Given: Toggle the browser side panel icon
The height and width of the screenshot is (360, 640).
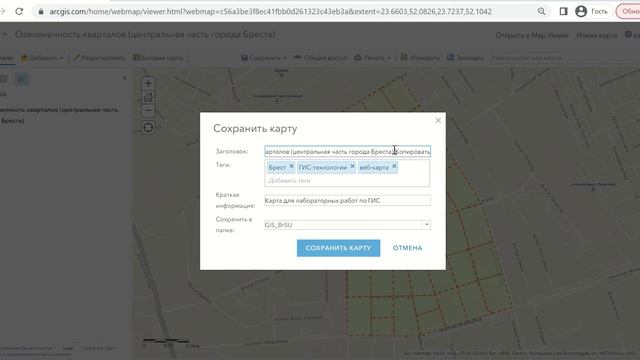Looking at the screenshot, I should coord(563,11).
